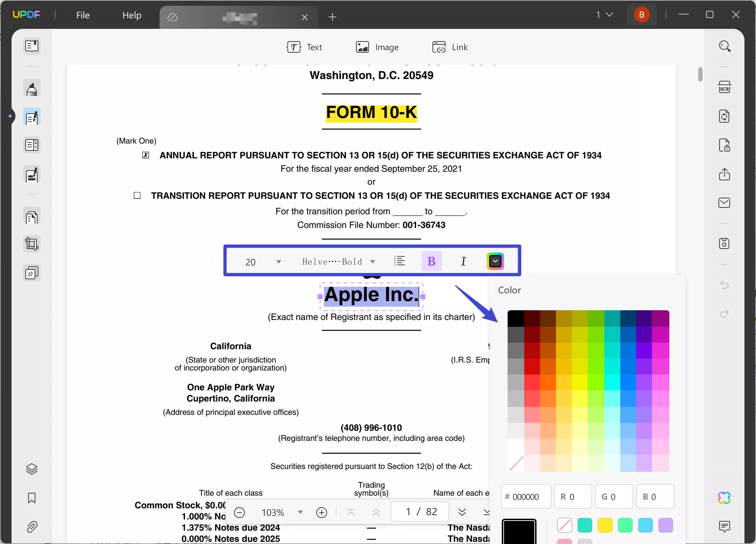Pick the black swatch in color grid
756x544 pixels.
tap(516, 319)
